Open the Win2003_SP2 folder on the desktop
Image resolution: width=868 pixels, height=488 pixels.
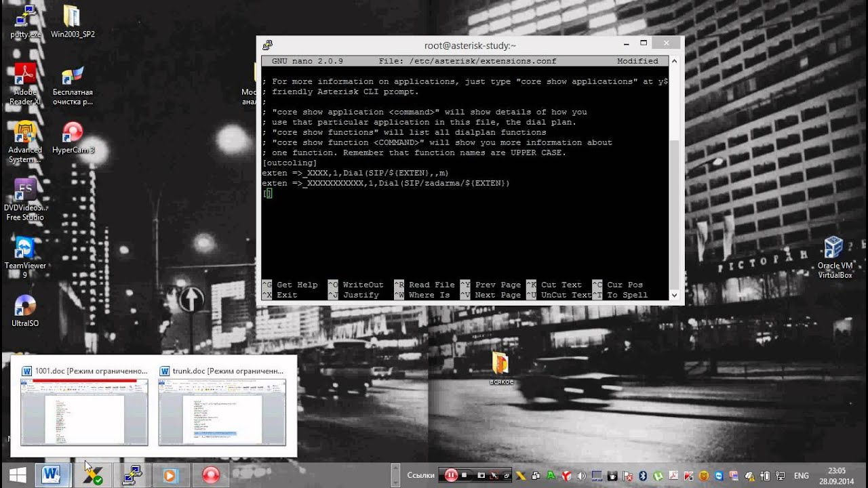click(73, 22)
